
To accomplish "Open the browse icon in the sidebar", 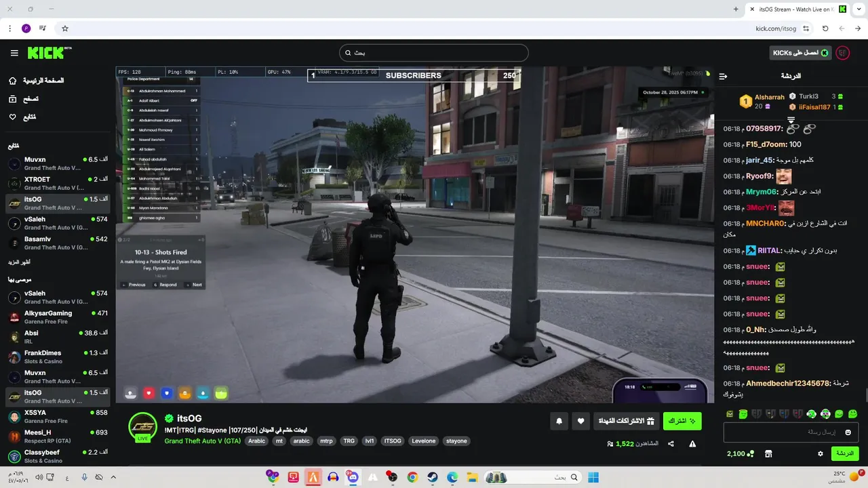I will pos(13,99).
